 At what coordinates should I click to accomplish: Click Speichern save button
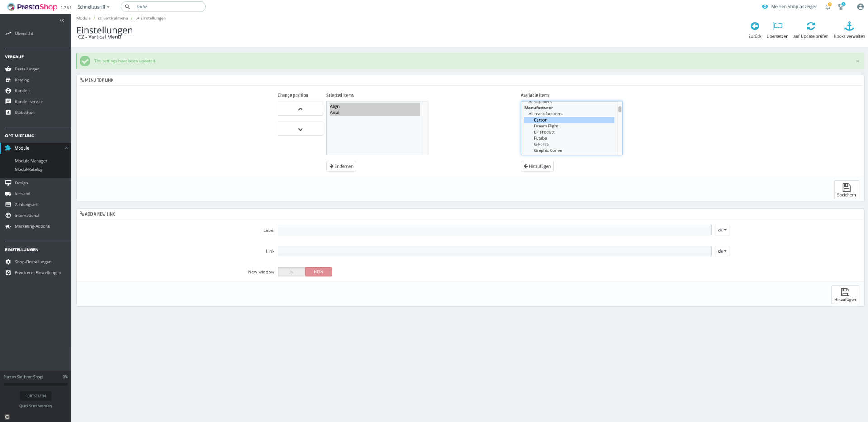point(846,190)
